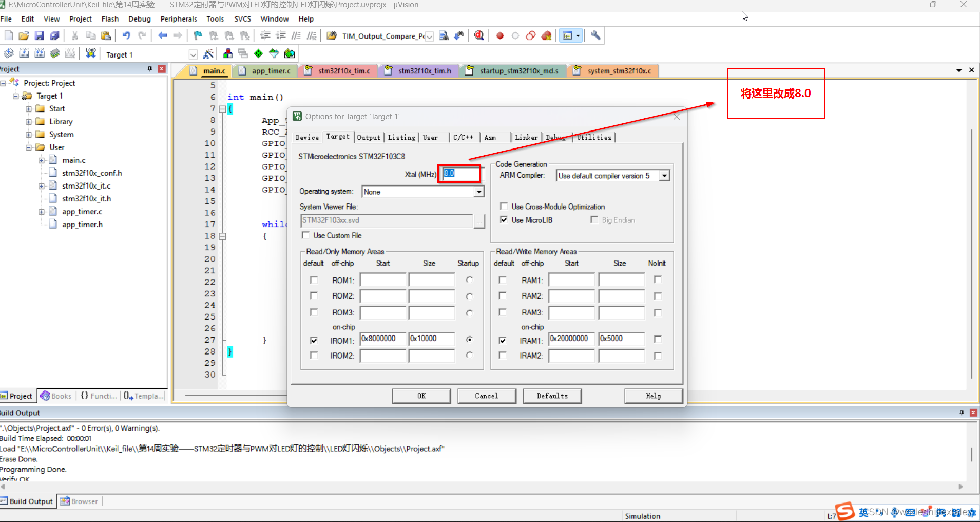Click Defaults button
This screenshot has width=980, height=522.
(552, 396)
